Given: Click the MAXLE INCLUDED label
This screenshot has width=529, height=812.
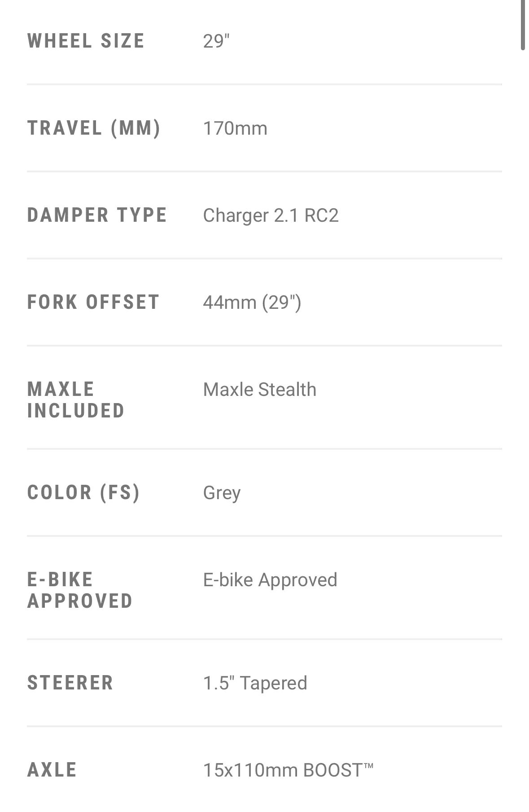Looking at the screenshot, I should coord(76,400).
